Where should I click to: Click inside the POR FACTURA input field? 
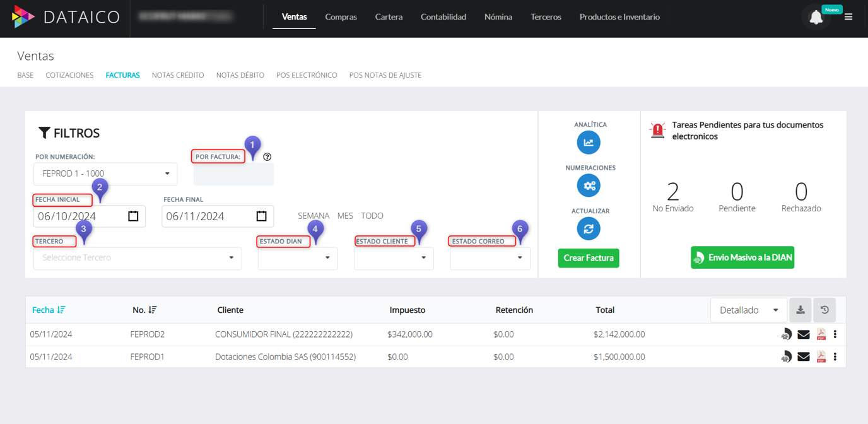click(233, 175)
